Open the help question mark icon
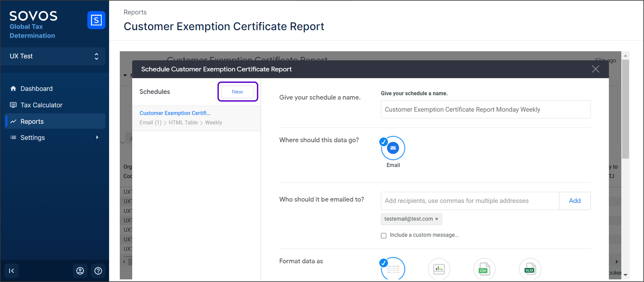This screenshot has width=644, height=282. click(98, 271)
